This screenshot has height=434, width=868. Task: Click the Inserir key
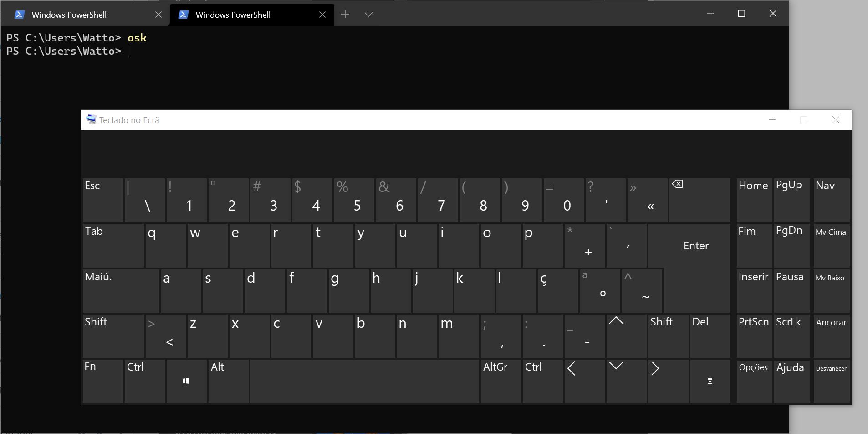coord(754,291)
